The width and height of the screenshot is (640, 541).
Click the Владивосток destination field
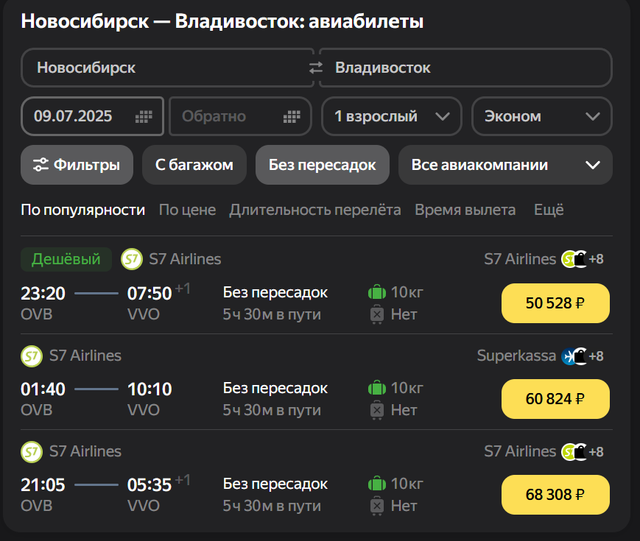pos(466,67)
